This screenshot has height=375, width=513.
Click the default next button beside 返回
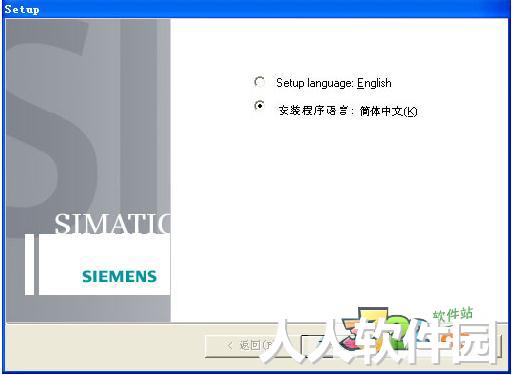point(347,346)
